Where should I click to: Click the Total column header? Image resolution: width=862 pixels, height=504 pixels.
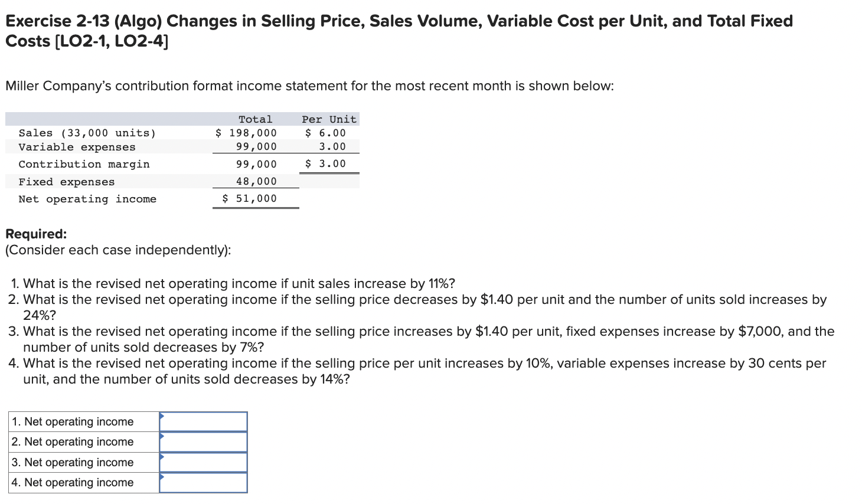(256, 119)
